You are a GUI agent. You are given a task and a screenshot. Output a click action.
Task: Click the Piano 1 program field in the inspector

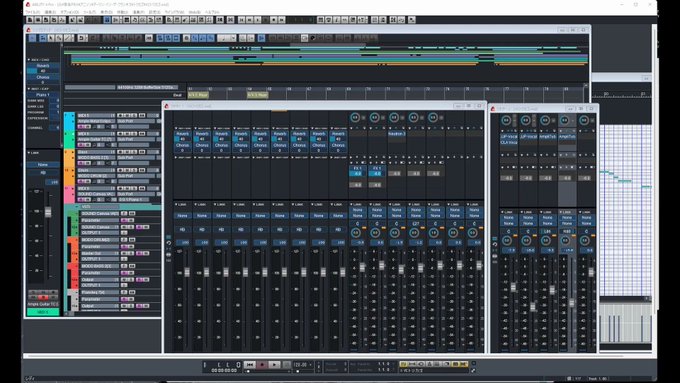[x=43, y=95]
